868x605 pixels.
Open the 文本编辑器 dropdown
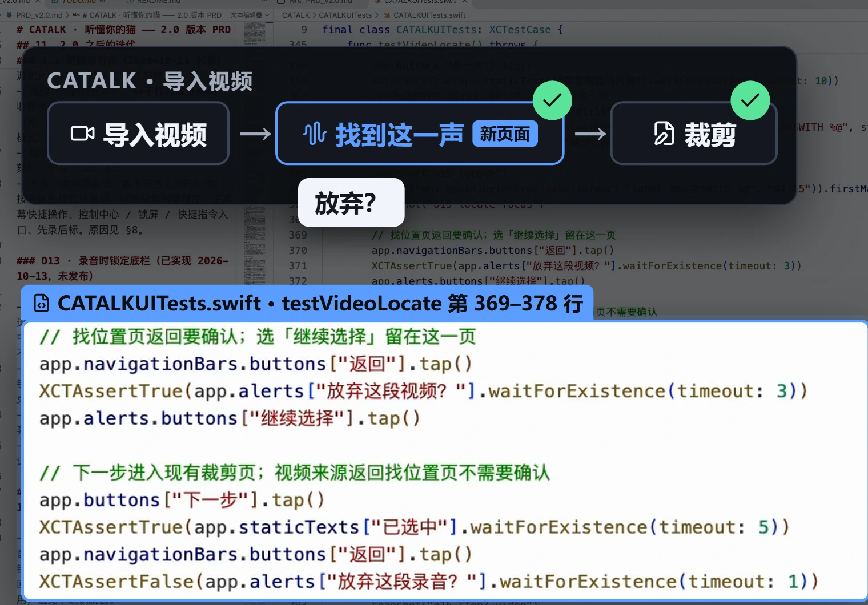250,15
